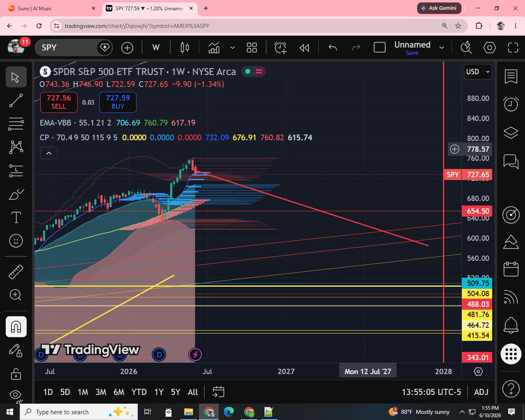Expand the indicator favorites dropdown arrow
The width and height of the screenshot is (525, 420).
[232, 48]
